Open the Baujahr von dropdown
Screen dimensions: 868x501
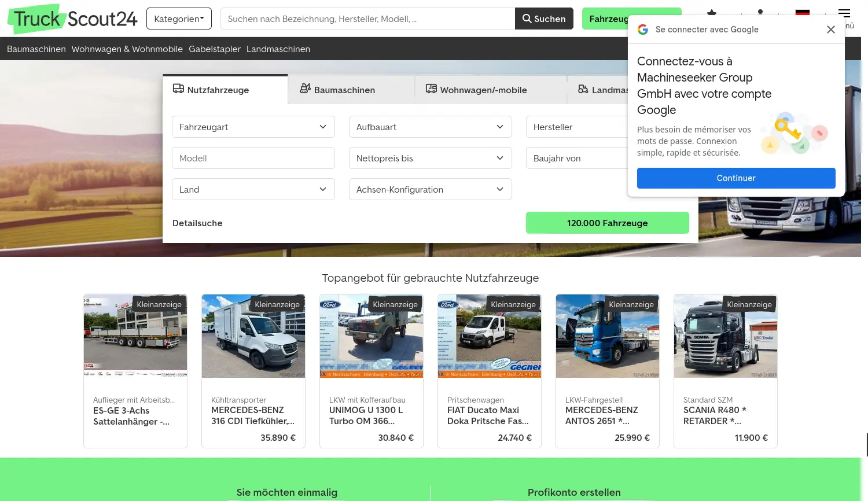[577, 158]
